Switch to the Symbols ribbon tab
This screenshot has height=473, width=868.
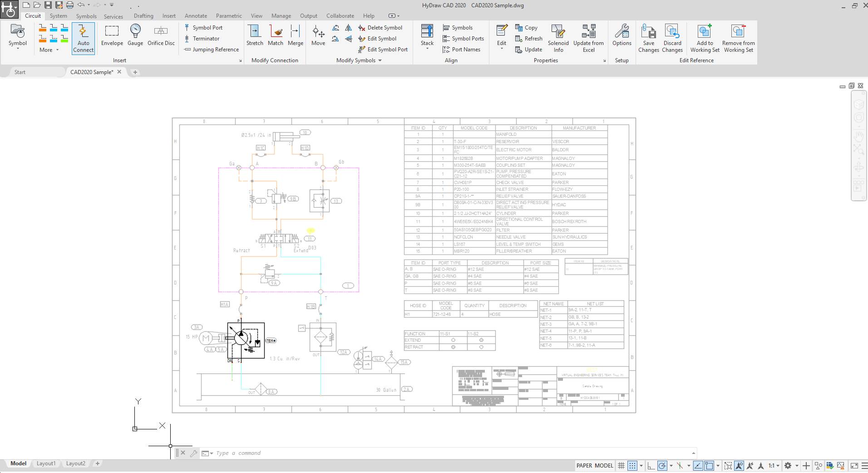(86, 16)
